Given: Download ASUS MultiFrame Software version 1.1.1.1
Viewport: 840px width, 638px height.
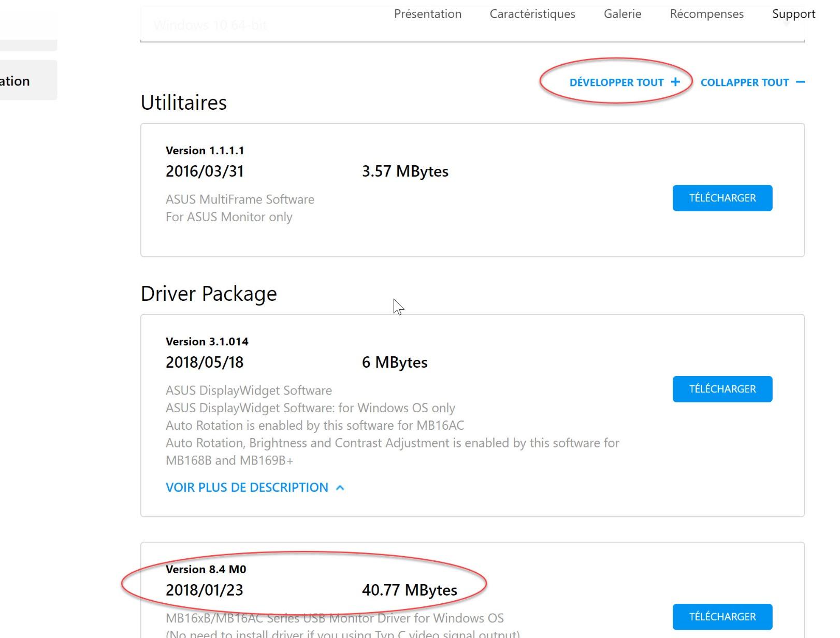Looking at the screenshot, I should (722, 198).
